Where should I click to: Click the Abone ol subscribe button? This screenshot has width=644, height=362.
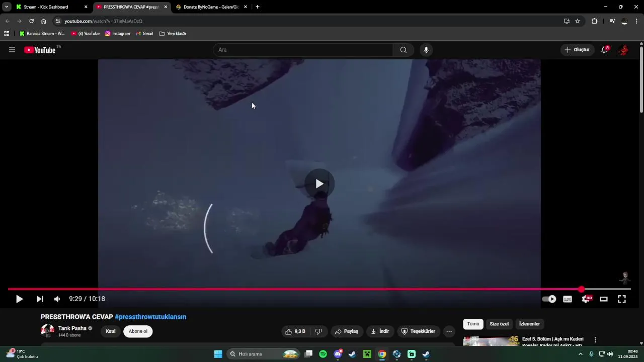coord(138,331)
